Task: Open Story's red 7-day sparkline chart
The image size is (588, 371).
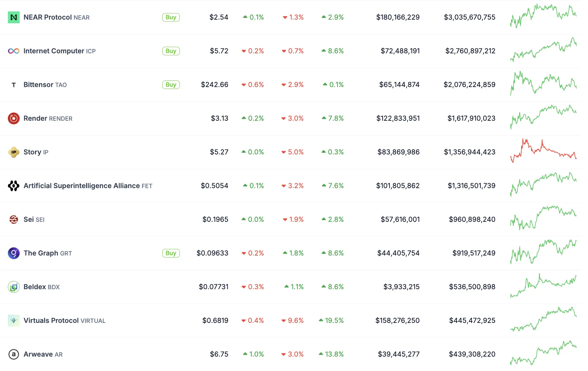Action: [543, 150]
